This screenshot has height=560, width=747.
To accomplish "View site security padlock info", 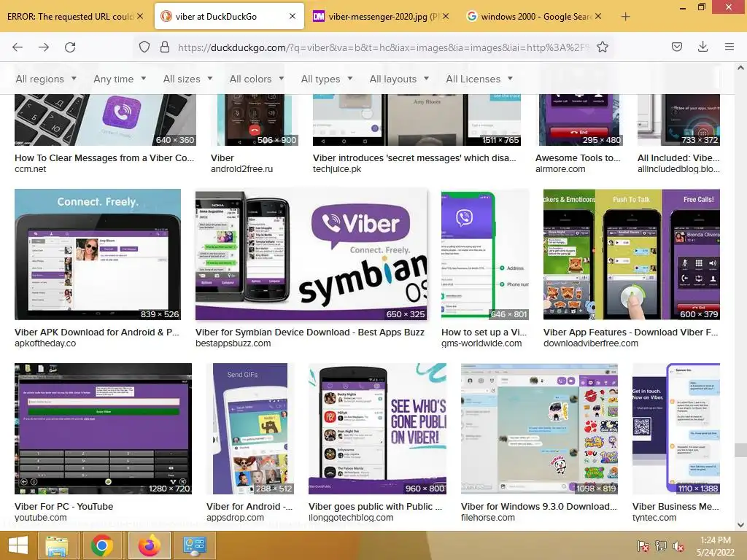I will 165,47.
